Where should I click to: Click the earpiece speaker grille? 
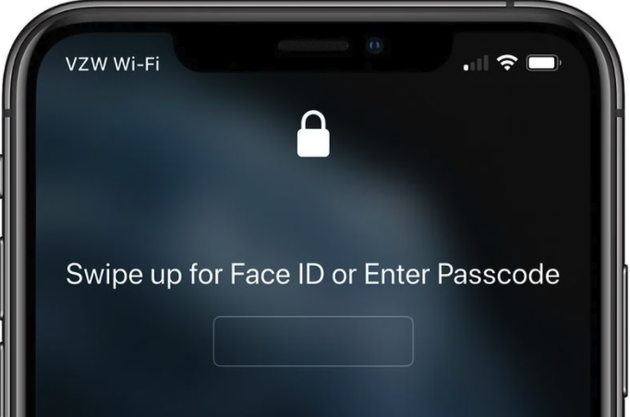coord(313,46)
